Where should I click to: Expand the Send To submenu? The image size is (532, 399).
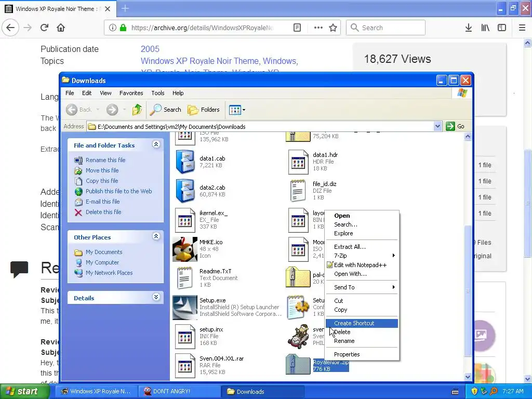tap(362, 287)
